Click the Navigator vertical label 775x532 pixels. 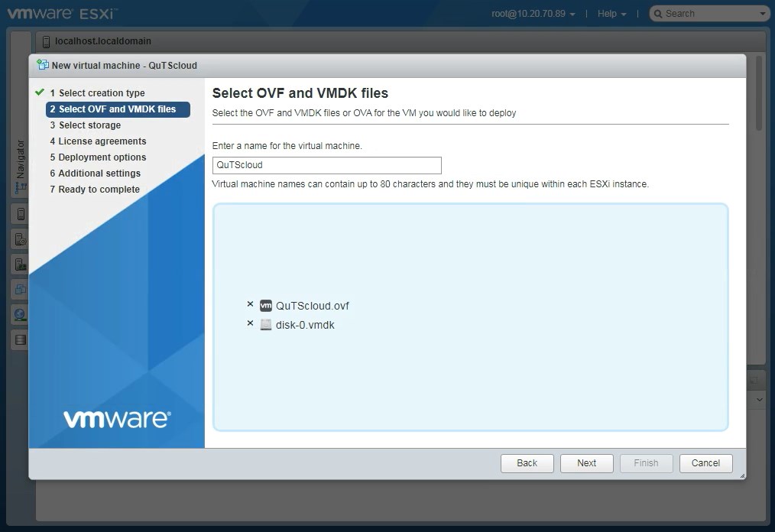pos(21,159)
